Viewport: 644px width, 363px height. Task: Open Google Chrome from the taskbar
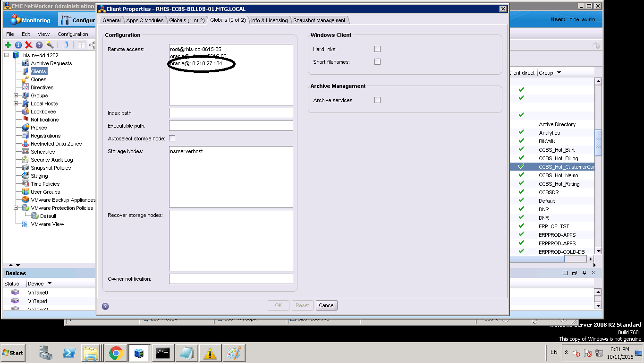tap(116, 353)
